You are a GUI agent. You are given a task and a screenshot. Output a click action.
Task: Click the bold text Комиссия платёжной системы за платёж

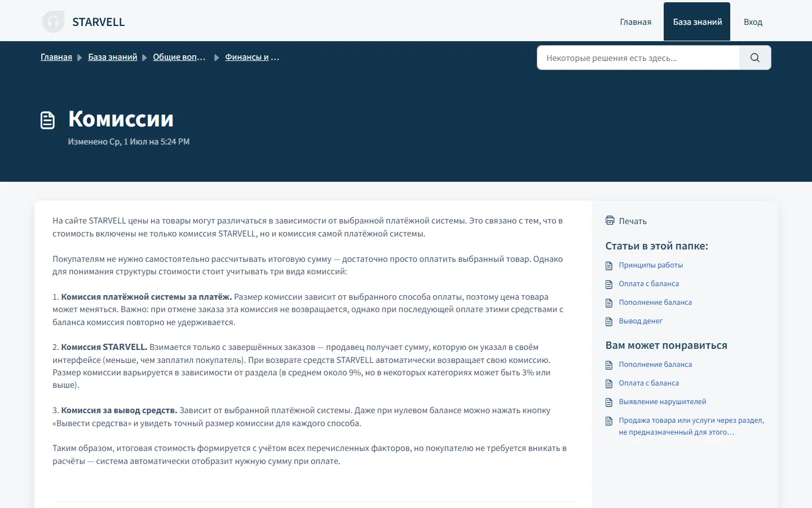[x=147, y=297]
